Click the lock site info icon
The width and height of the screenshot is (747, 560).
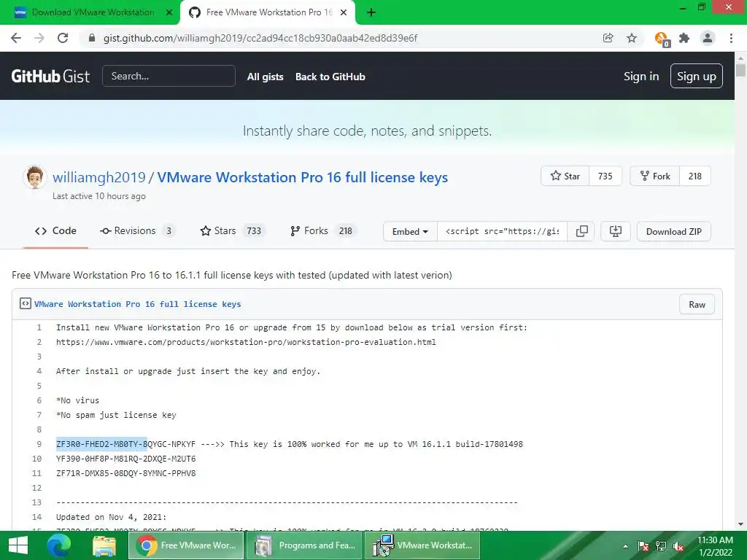[92, 38]
